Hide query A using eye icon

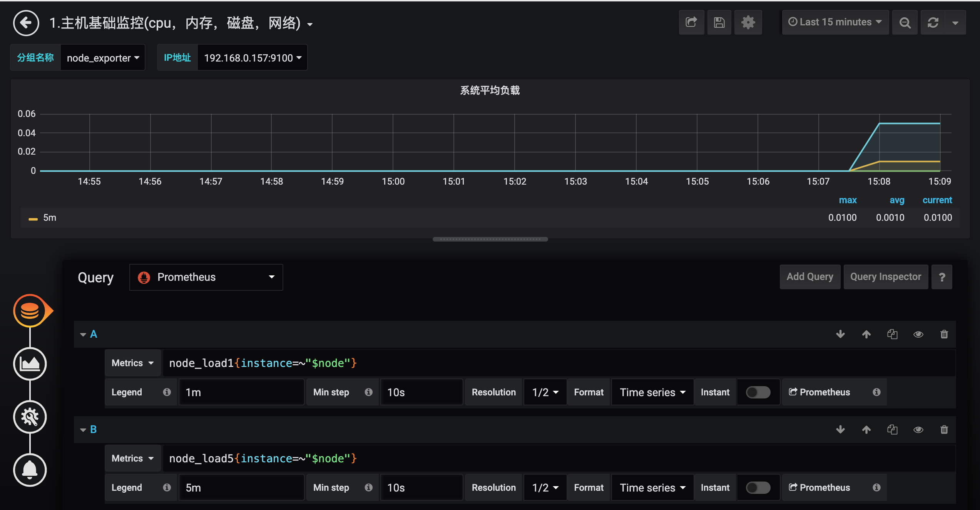918,334
